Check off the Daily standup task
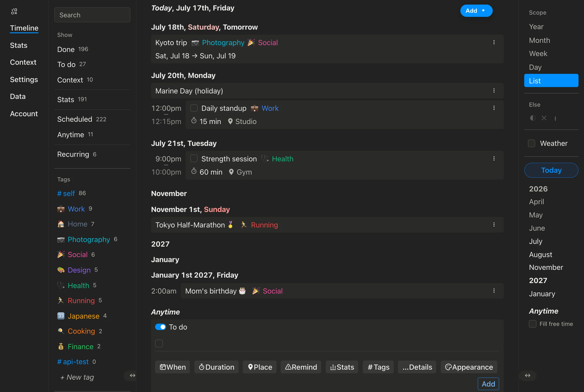Image resolution: width=584 pixels, height=392 pixels. click(194, 108)
